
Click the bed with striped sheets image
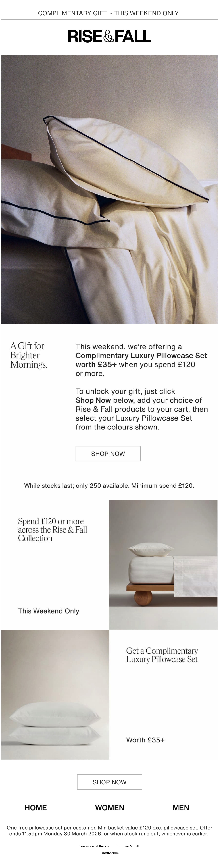163,565
